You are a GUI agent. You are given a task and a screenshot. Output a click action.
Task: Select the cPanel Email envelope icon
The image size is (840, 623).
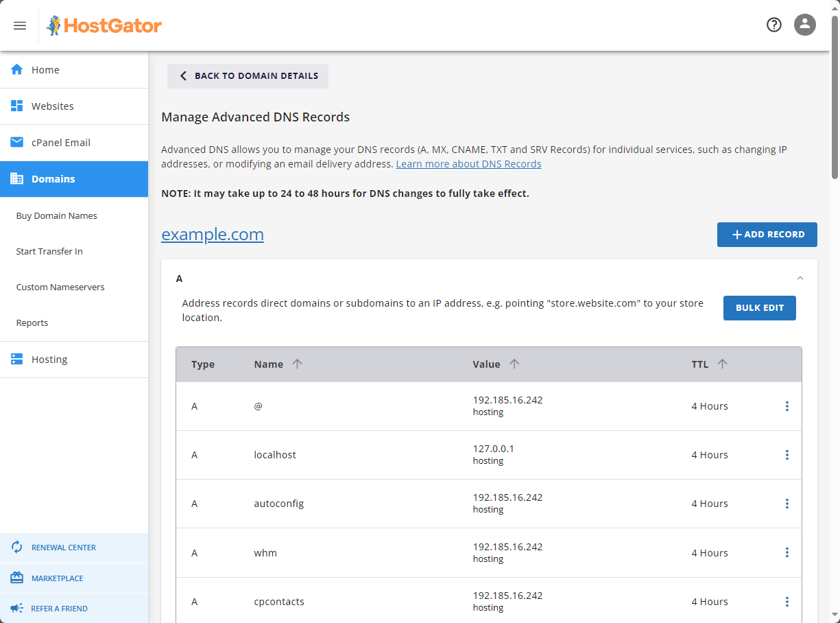[16, 142]
